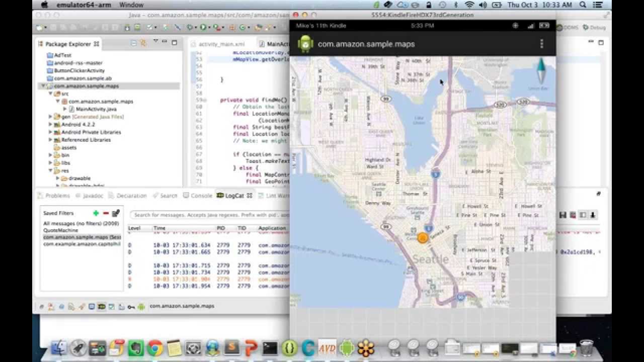Screen dimensions: 644x362
Task: Expand the bin folder
Action: point(50,155)
